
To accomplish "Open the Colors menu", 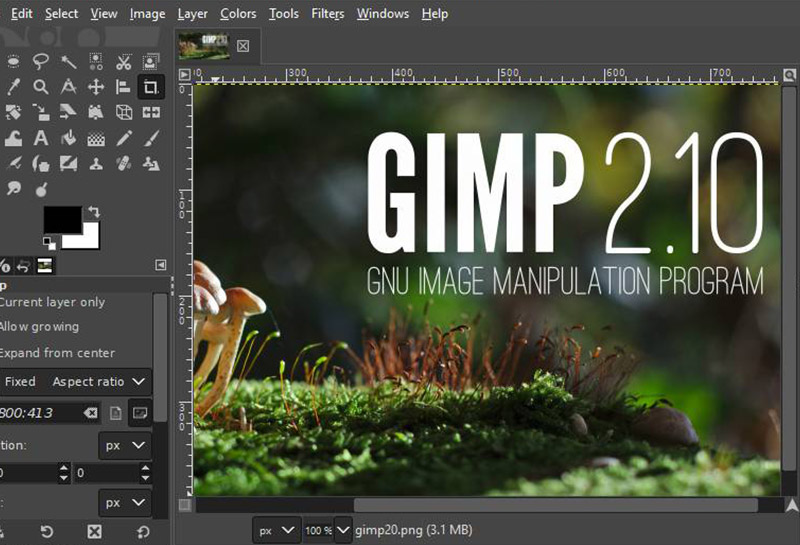I will pos(238,14).
